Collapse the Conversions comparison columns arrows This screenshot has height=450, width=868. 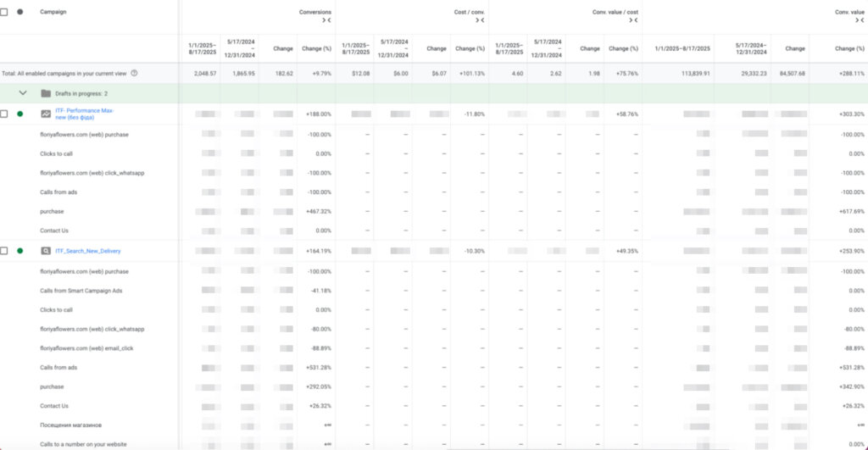click(x=325, y=20)
